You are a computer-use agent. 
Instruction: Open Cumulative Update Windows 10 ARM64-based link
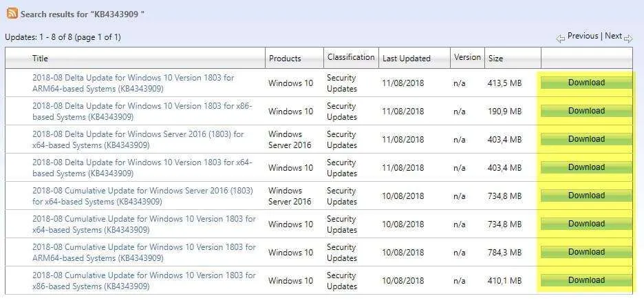144,253
